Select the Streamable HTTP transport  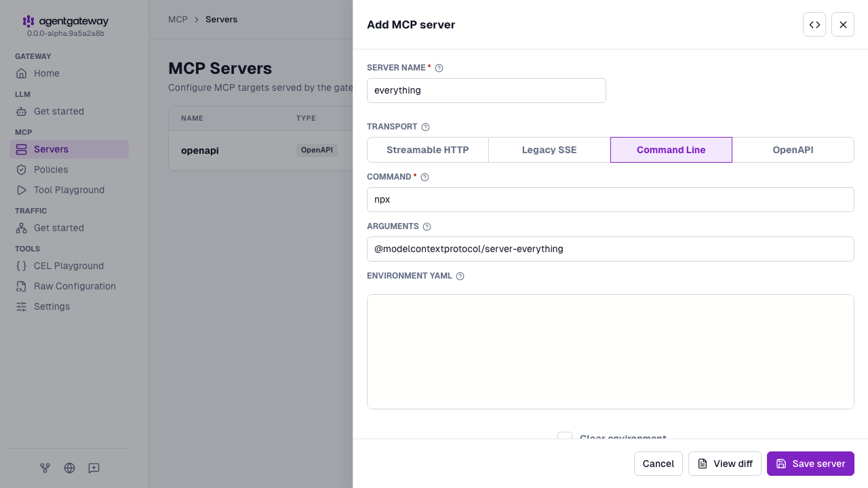(428, 150)
